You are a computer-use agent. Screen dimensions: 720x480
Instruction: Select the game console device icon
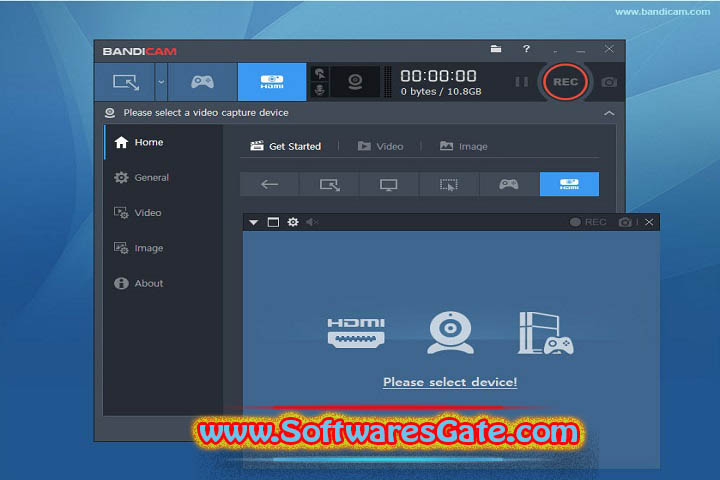[x=546, y=333]
